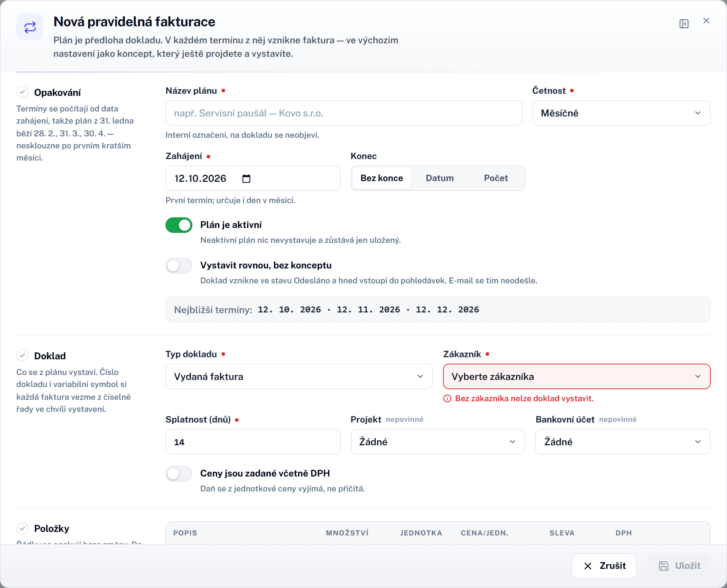Click the recurring invoicing arrows icon
727x588 pixels.
(30, 27)
